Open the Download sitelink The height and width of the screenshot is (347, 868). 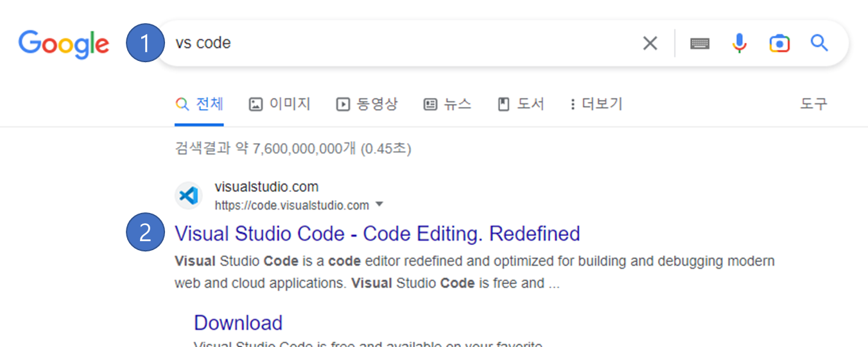pos(238,323)
